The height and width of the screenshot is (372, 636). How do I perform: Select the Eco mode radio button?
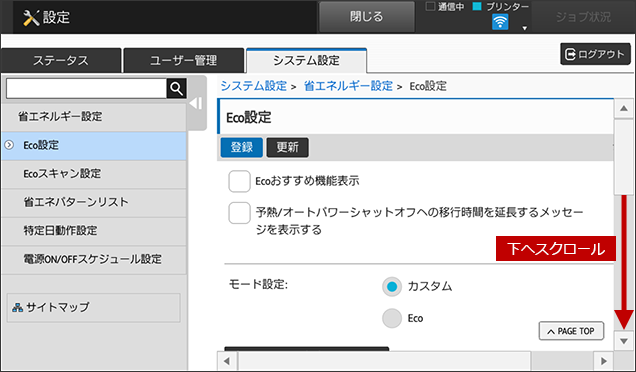(x=392, y=318)
